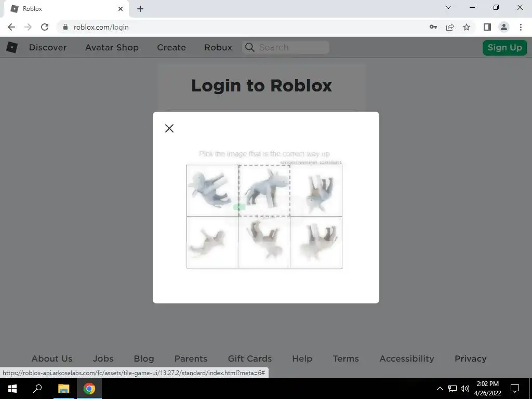Open Chrome three-dot menu

tap(521, 27)
